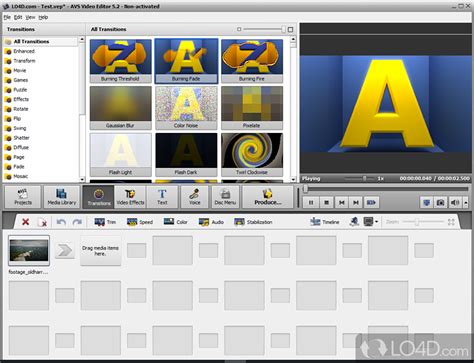Image resolution: width=474 pixels, height=363 pixels.
Task: Open the Audio tool
Action: point(211,222)
